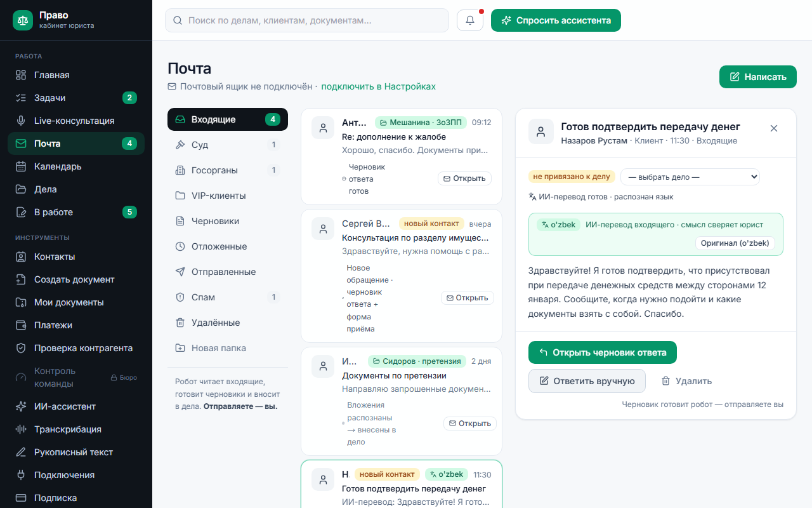Click Ответить вручную button
Viewport: 812px width, 508px height.
click(x=587, y=381)
